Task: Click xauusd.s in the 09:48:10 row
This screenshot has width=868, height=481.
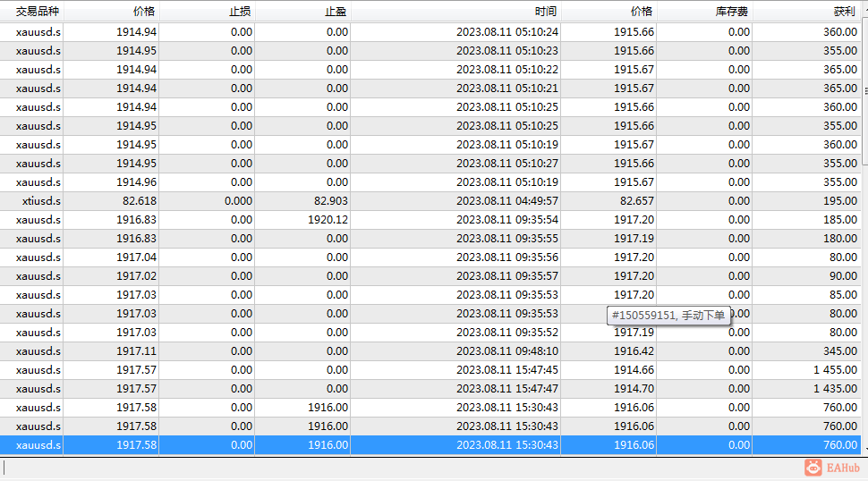Action: point(38,351)
